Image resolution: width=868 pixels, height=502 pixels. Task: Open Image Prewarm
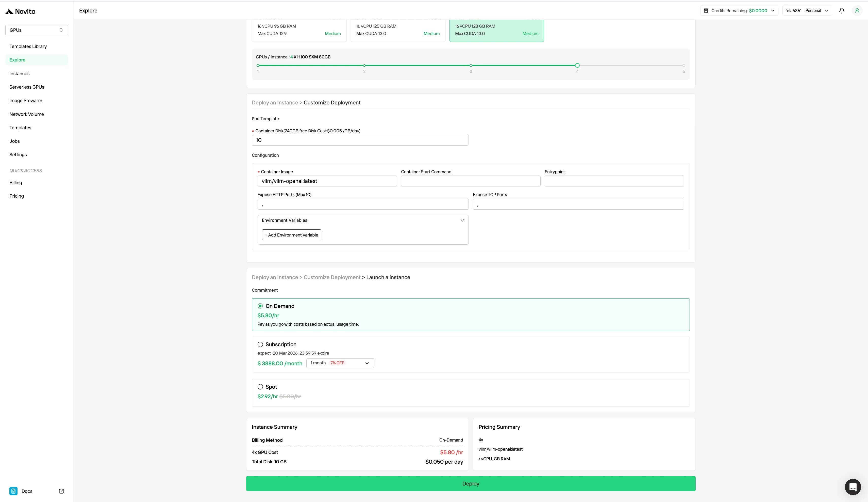[25, 101]
